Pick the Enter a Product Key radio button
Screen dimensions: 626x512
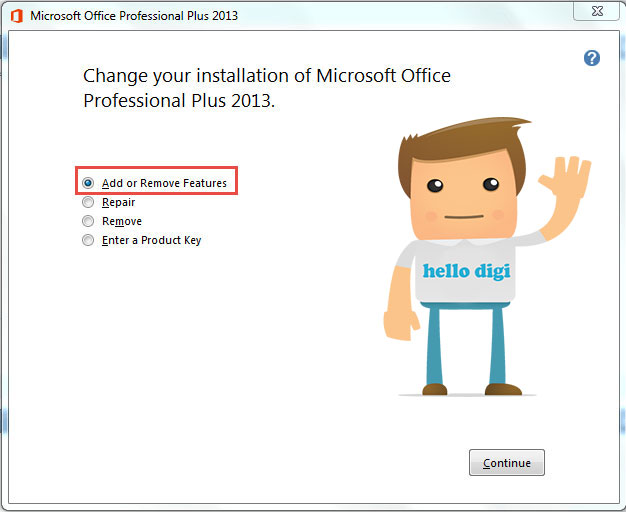(88, 240)
